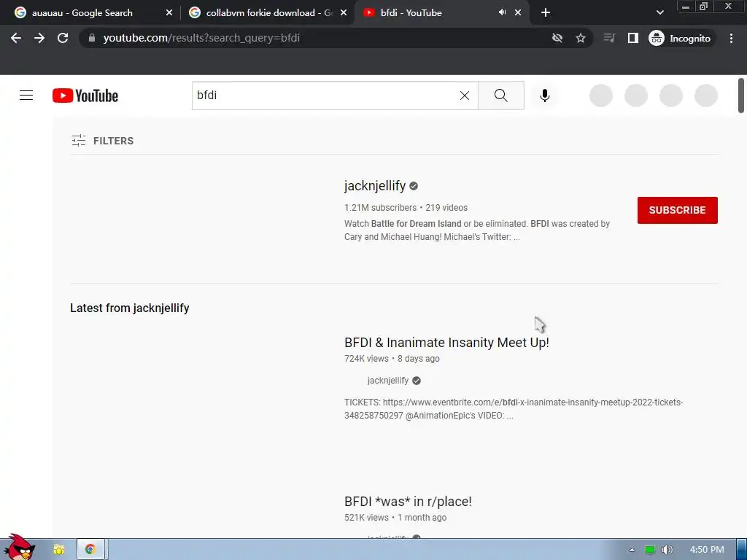The image size is (747, 560).
Task: Click the '1.21M subscribers • 219 videos' text
Action: coord(406,208)
